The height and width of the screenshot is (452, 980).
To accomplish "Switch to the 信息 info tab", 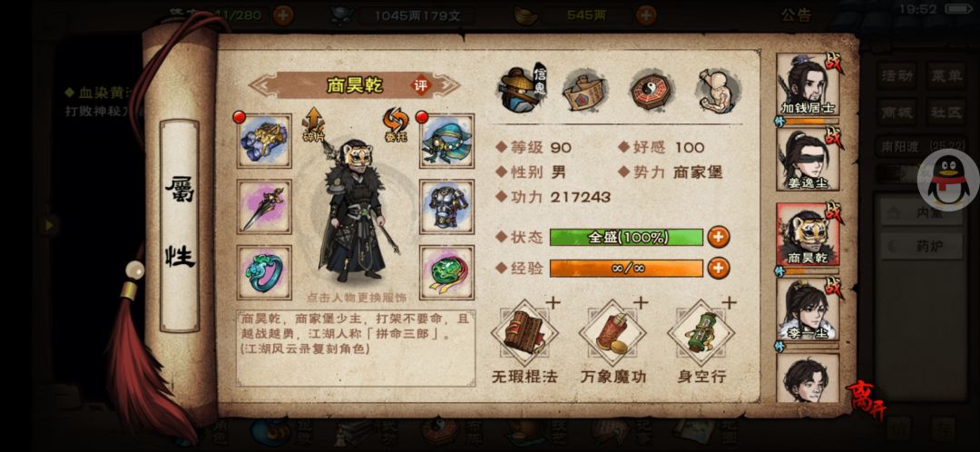I will point(523,91).
